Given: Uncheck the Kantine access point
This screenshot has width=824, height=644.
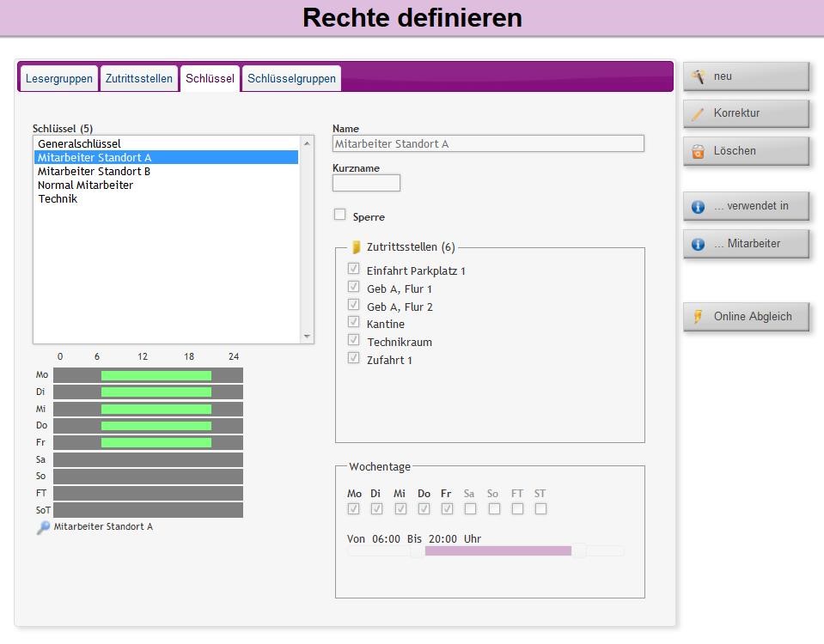Looking at the screenshot, I should (x=353, y=322).
